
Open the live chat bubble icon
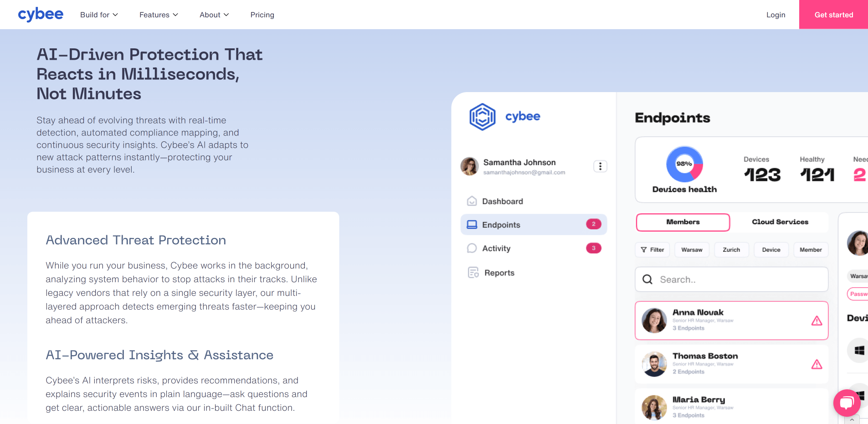tap(847, 403)
